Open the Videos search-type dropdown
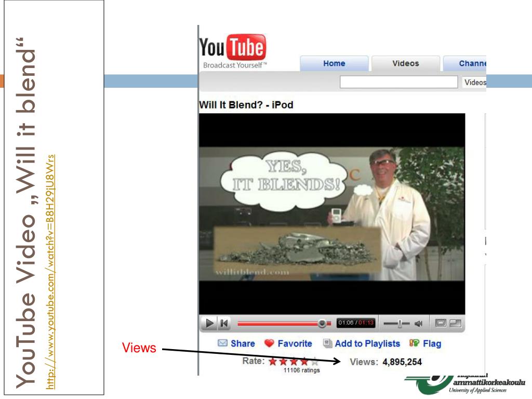The image size is (532, 399). 474,83
